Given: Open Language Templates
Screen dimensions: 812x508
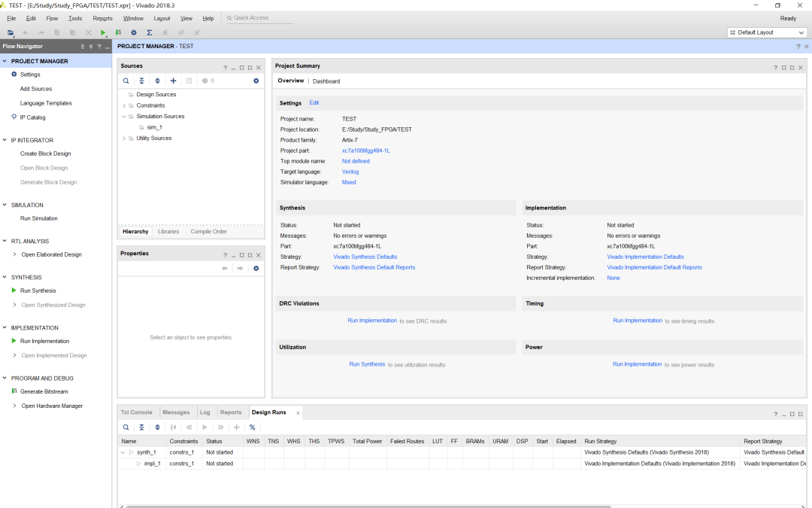Looking at the screenshot, I should click(x=46, y=103).
